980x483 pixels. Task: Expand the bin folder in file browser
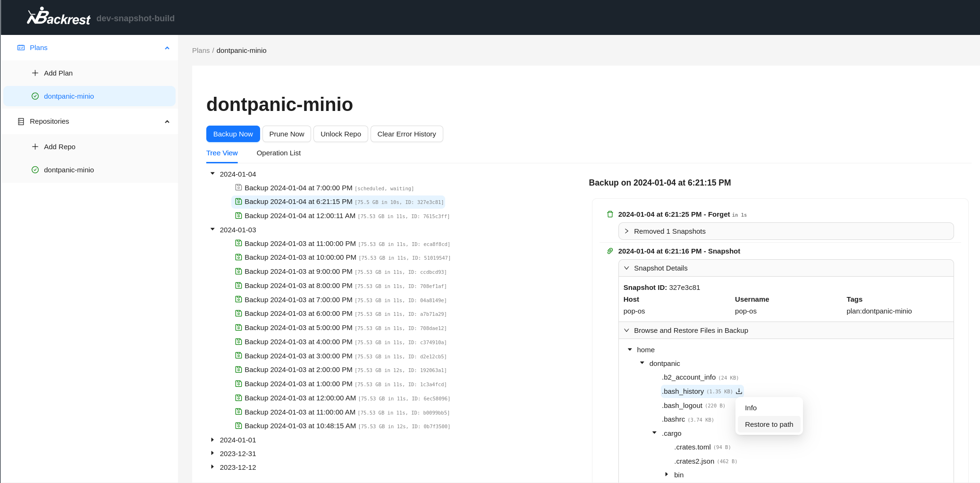(667, 475)
